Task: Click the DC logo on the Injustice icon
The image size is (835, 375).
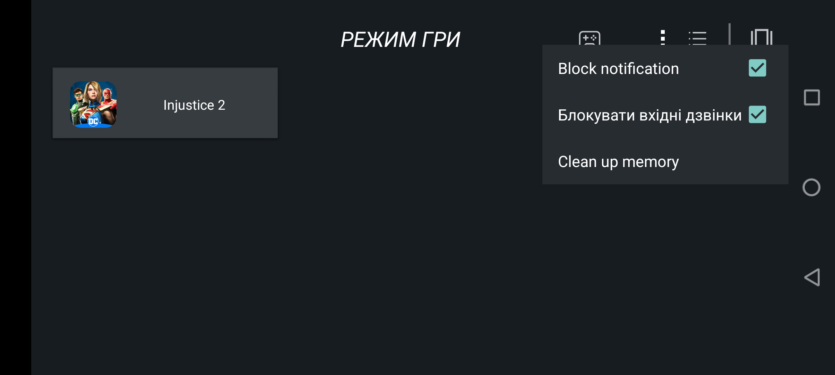Action: 93,121
